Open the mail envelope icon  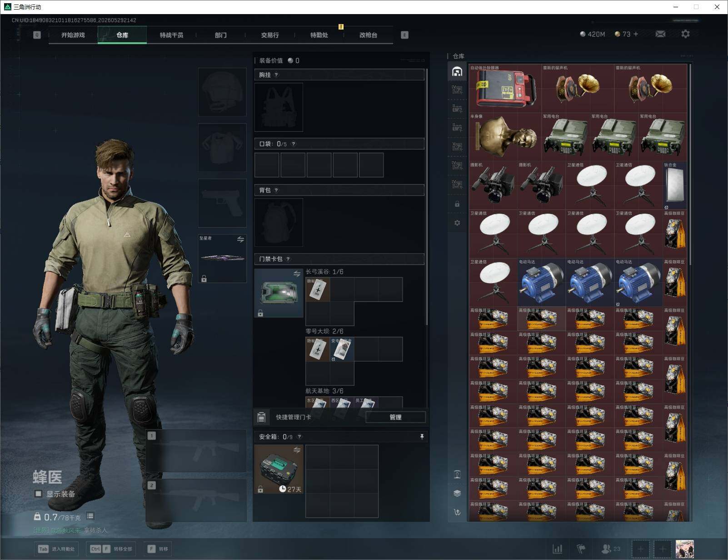(x=660, y=34)
